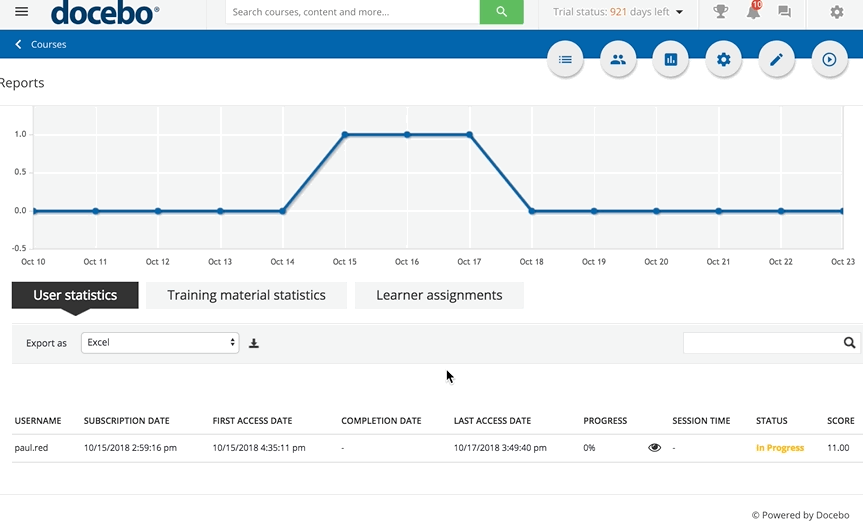Screen dimensions: 863x531
Task: Open the Export as Excel dropdown
Action: coord(160,343)
